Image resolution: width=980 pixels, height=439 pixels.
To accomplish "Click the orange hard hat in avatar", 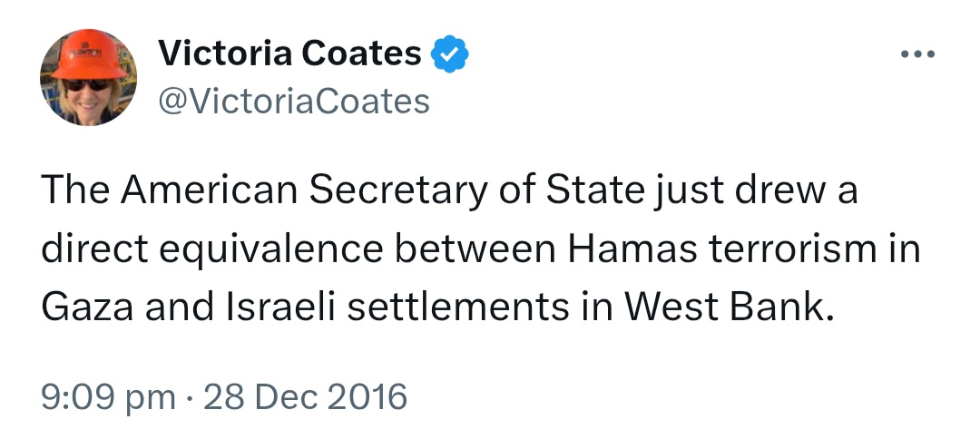I will (88, 57).
